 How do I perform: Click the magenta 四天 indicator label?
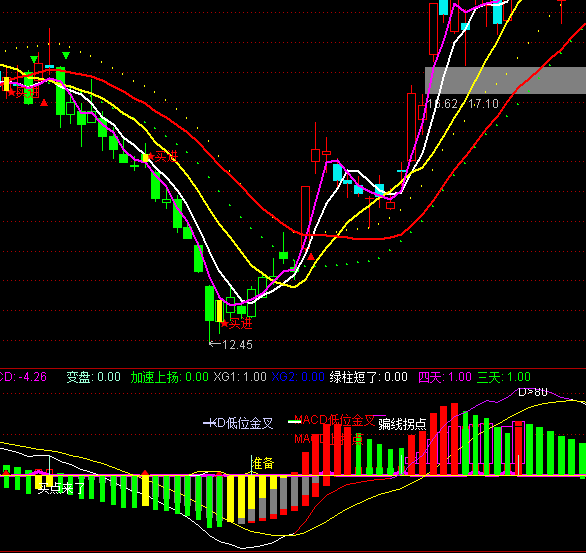coord(430,377)
